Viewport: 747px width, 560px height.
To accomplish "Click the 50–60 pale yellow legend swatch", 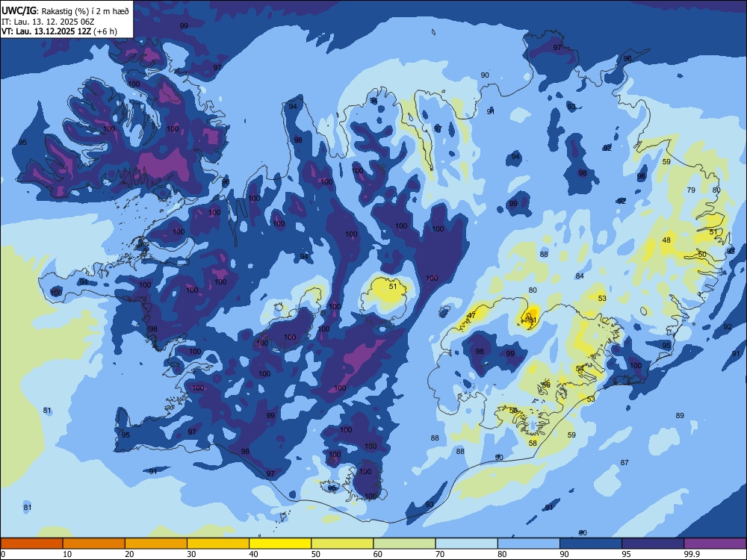I will click(x=342, y=544).
